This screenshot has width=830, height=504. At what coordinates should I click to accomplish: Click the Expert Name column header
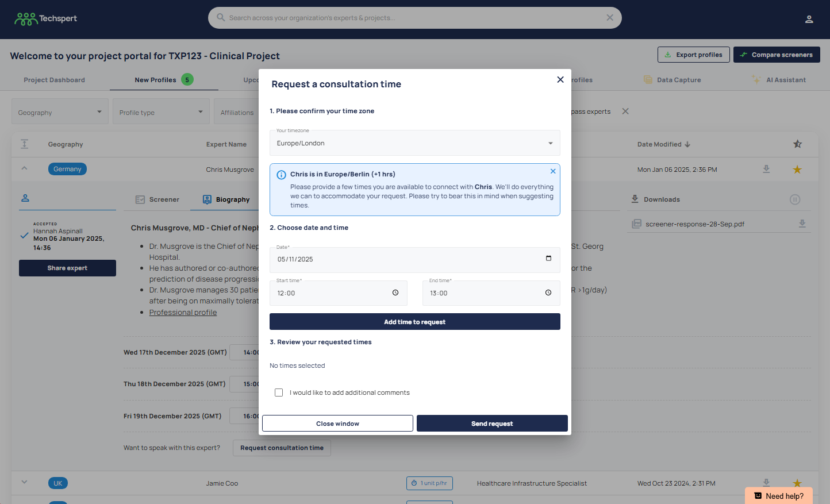coord(226,144)
